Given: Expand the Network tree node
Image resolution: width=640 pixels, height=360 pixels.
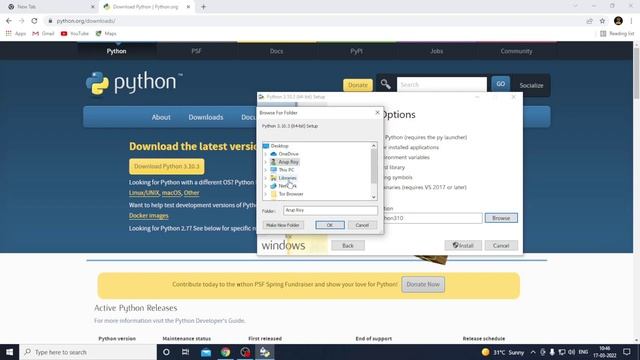Looking at the screenshot, I should click(x=266, y=186).
